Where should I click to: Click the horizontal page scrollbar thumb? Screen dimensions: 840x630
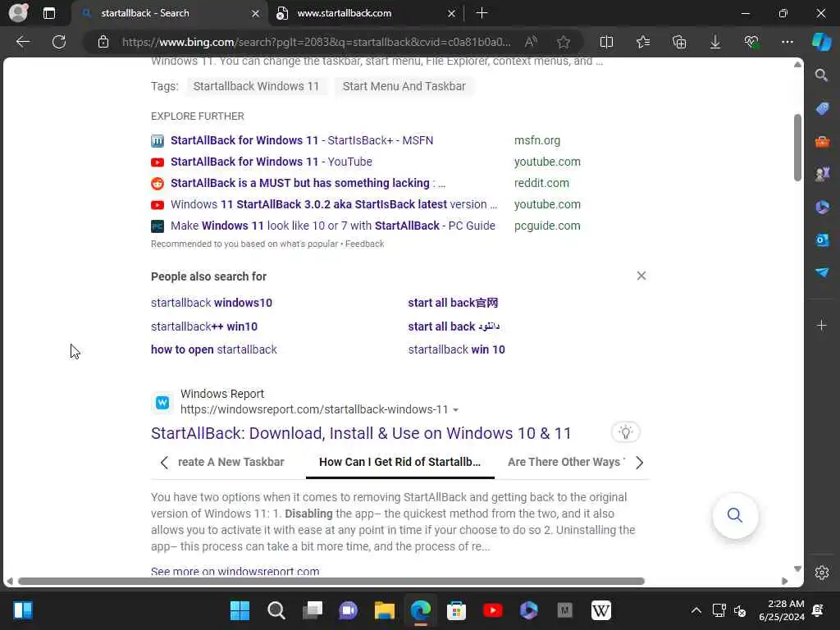(331, 582)
